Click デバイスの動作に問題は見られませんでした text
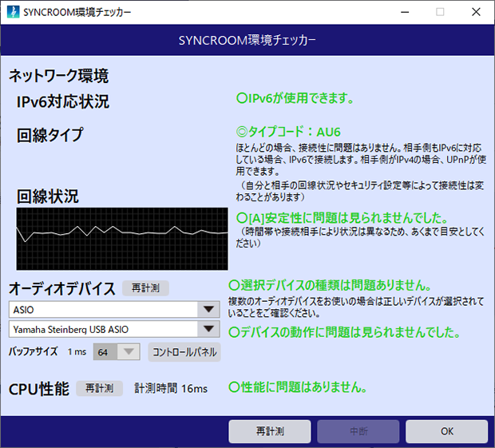The height and width of the screenshot is (448, 495). (x=344, y=332)
